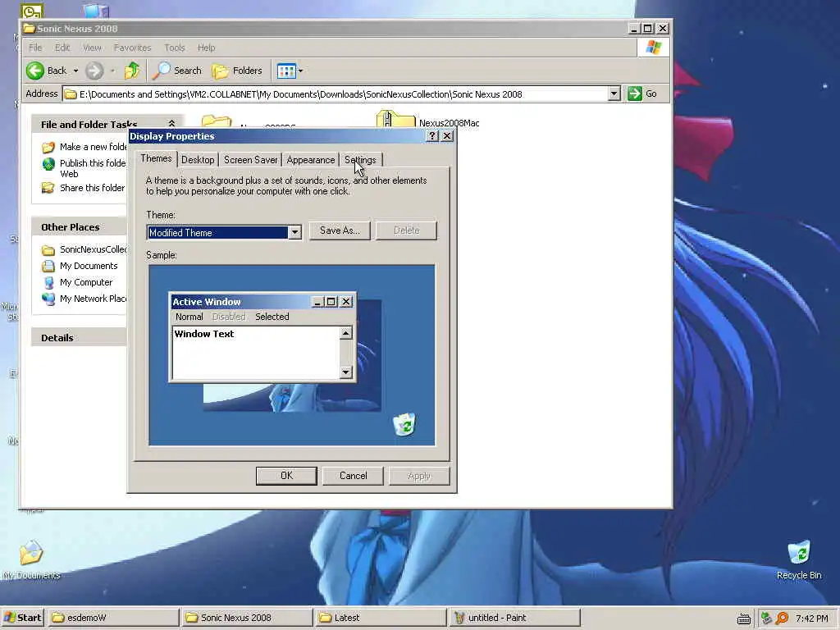Go back with the green Back arrow
The height and width of the screenshot is (630, 840).
46,71
